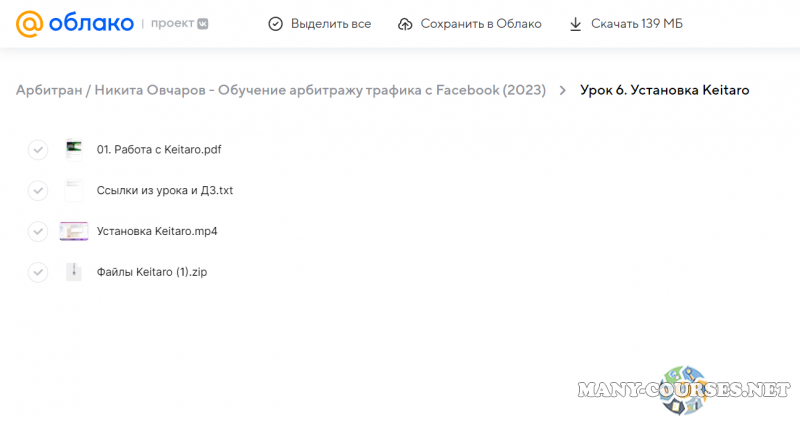Save the folder via Сохранить в Облако
Viewport: 800px width, 423px height.
469,24
